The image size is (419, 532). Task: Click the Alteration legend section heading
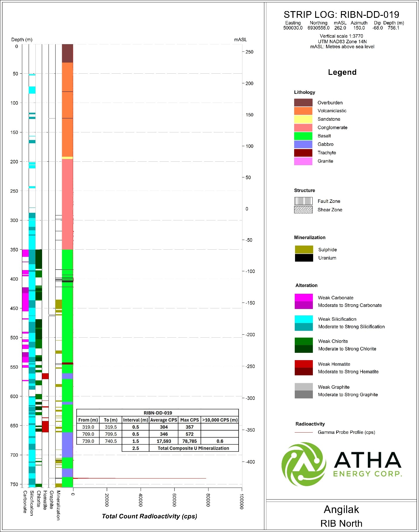[x=306, y=285]
